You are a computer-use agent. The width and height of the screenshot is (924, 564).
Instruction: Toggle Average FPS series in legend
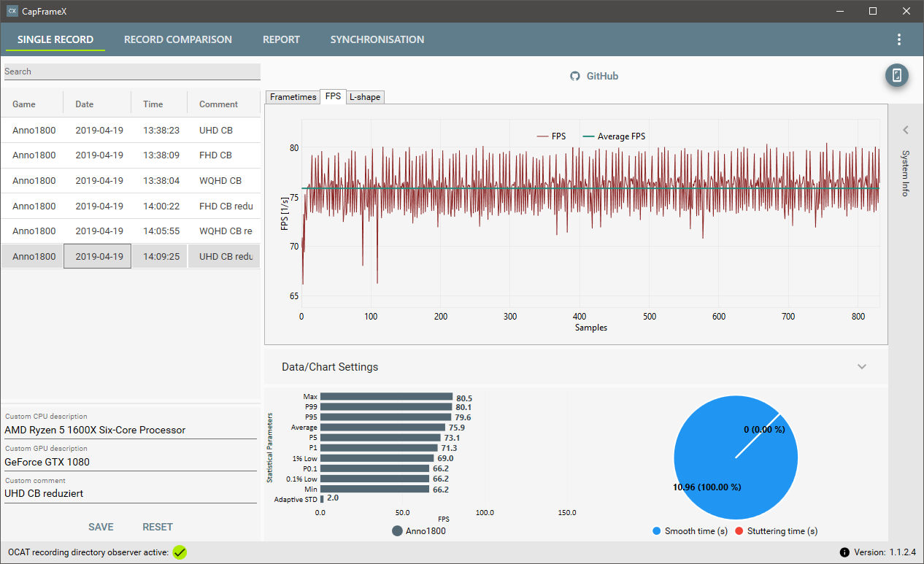coord(614,136)
